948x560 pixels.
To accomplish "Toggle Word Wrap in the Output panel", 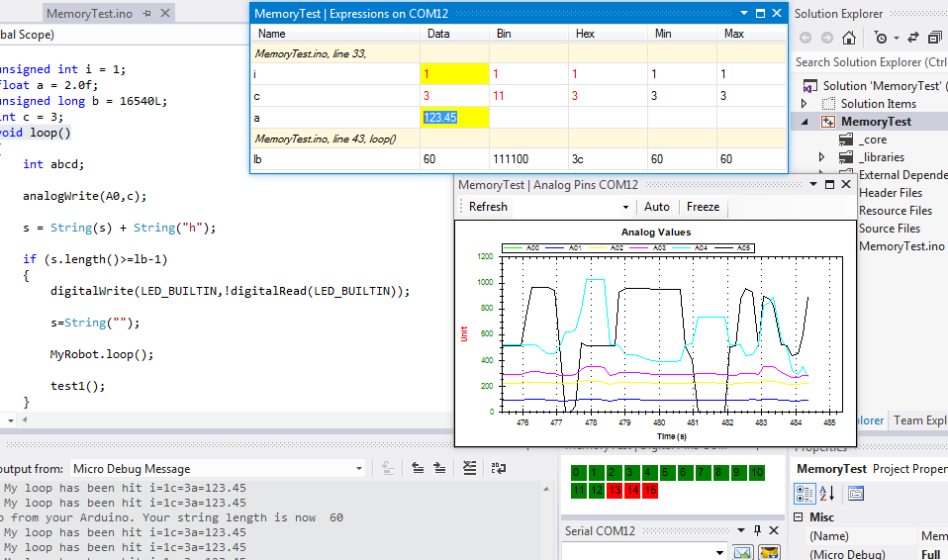I will [499, 469].
